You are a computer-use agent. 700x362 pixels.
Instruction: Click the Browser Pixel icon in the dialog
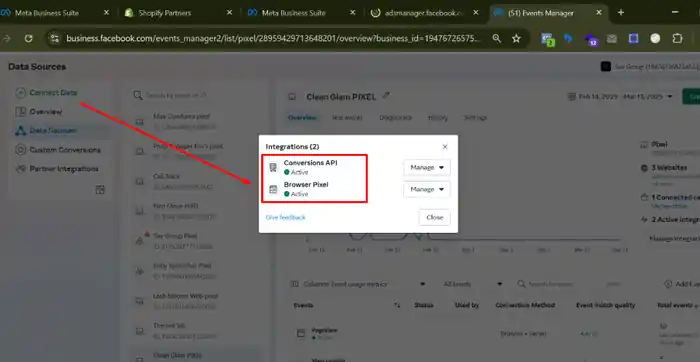273,189
